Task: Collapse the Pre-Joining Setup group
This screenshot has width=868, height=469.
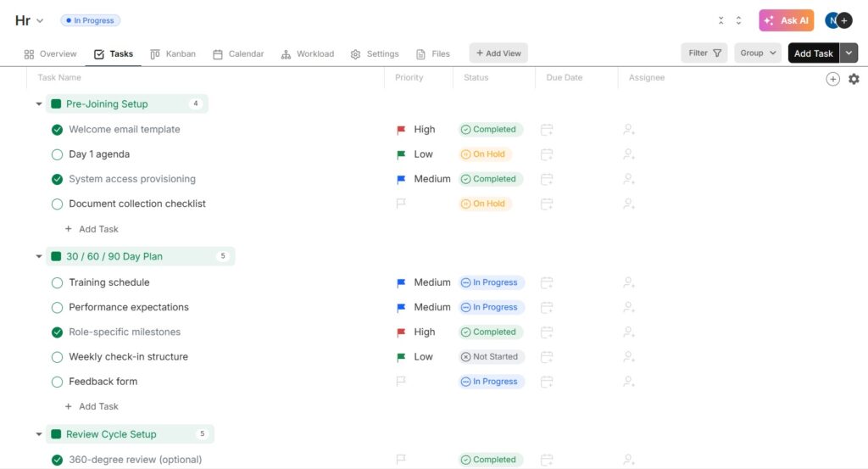Action: tap(39, 104)
